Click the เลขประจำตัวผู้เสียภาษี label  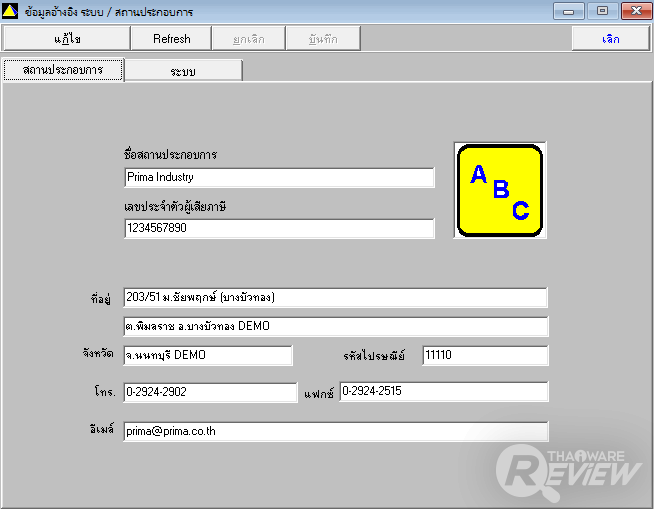click(175, 206)
